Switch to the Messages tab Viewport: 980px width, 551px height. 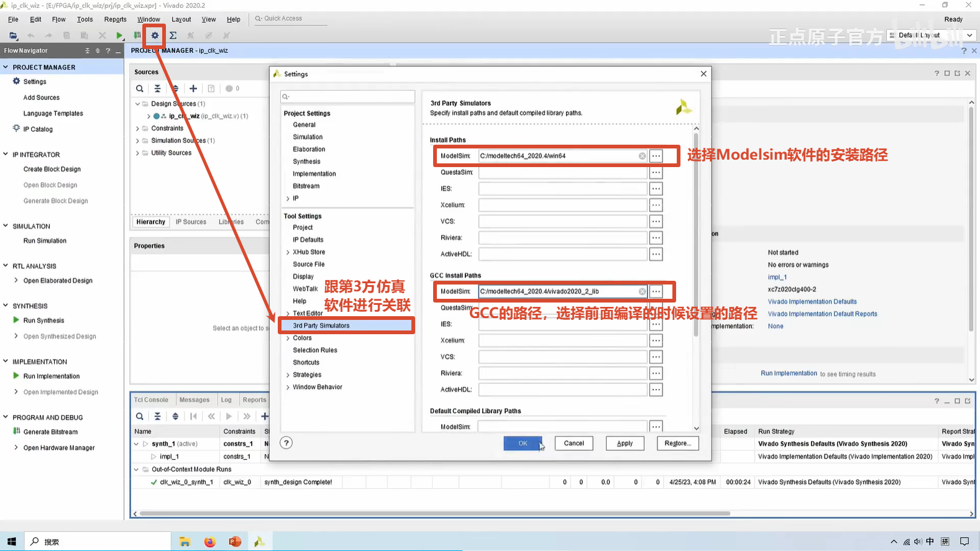(x=195, y=400)
